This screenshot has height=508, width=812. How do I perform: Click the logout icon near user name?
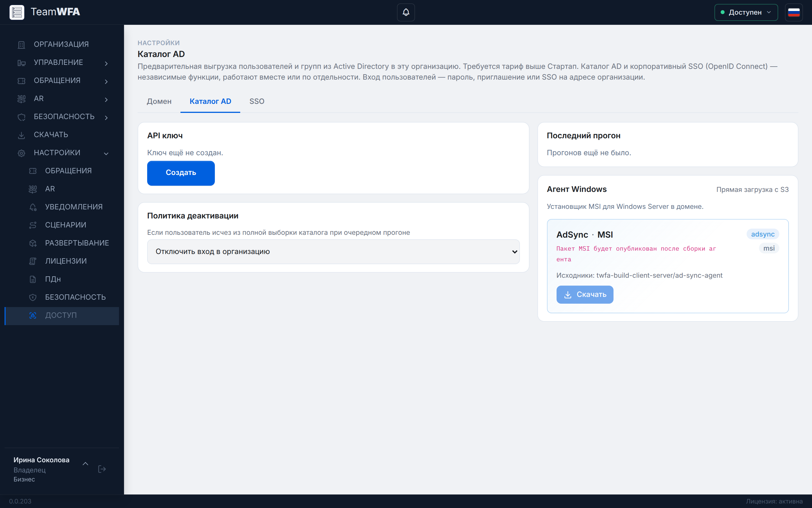point(102,469)
